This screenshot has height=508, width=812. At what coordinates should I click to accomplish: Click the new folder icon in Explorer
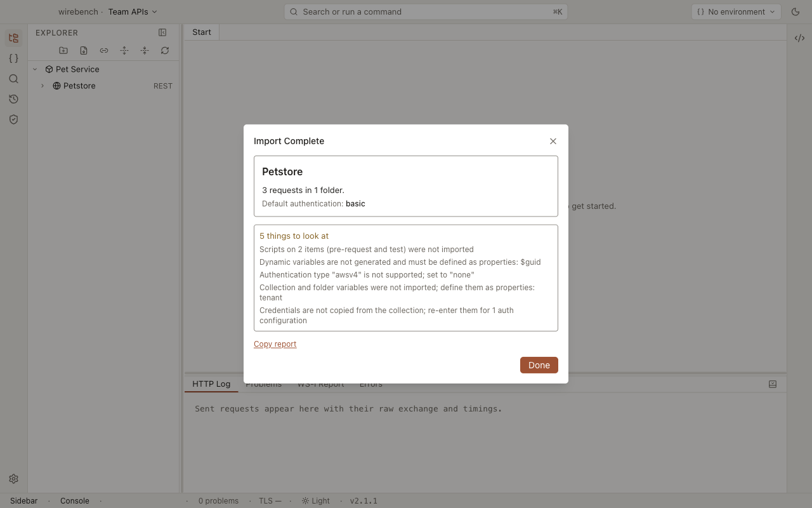[63, 50]
